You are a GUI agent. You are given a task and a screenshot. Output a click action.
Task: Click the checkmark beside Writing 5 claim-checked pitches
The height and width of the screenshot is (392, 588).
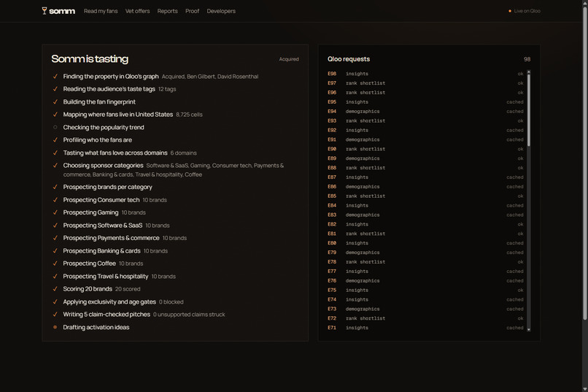(x=55, y=315)
